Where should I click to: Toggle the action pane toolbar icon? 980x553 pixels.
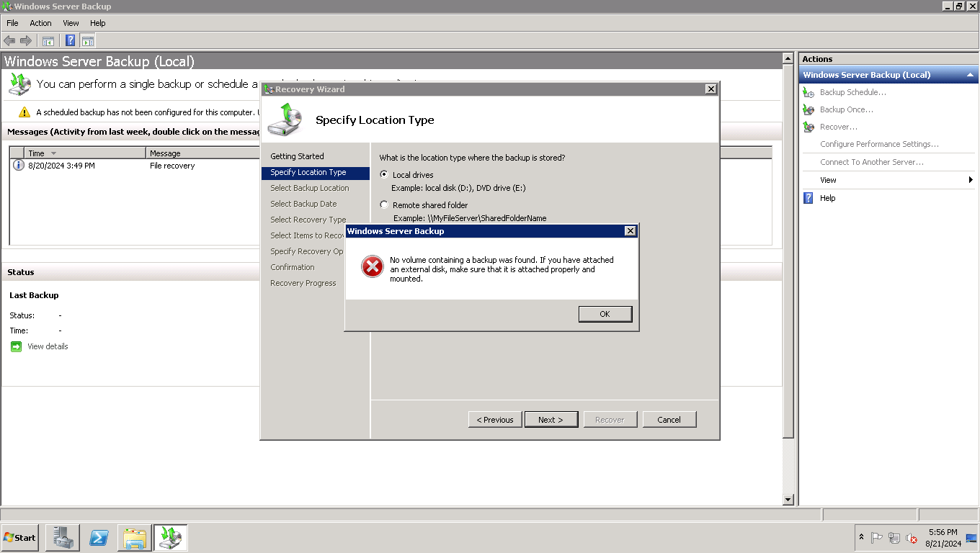pos(88,41)
